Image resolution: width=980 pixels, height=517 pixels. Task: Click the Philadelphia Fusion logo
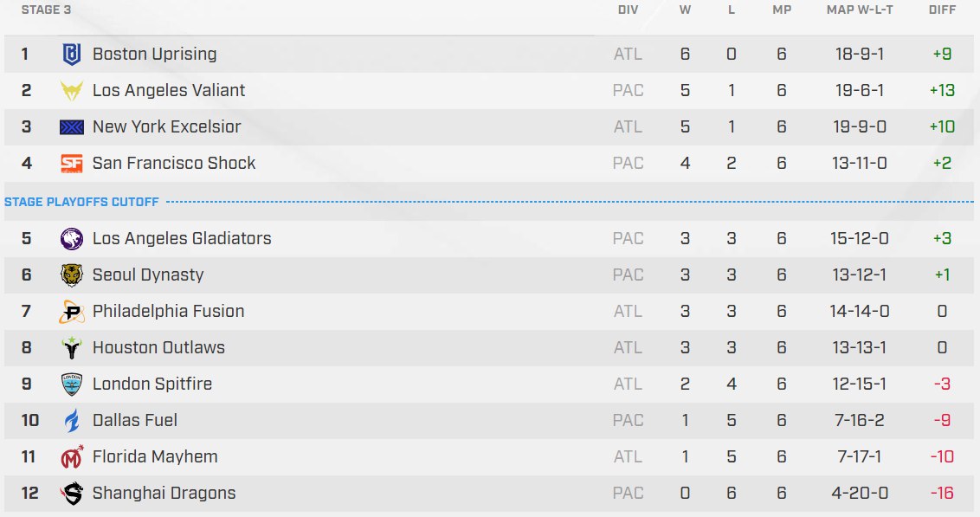(71, 312)
